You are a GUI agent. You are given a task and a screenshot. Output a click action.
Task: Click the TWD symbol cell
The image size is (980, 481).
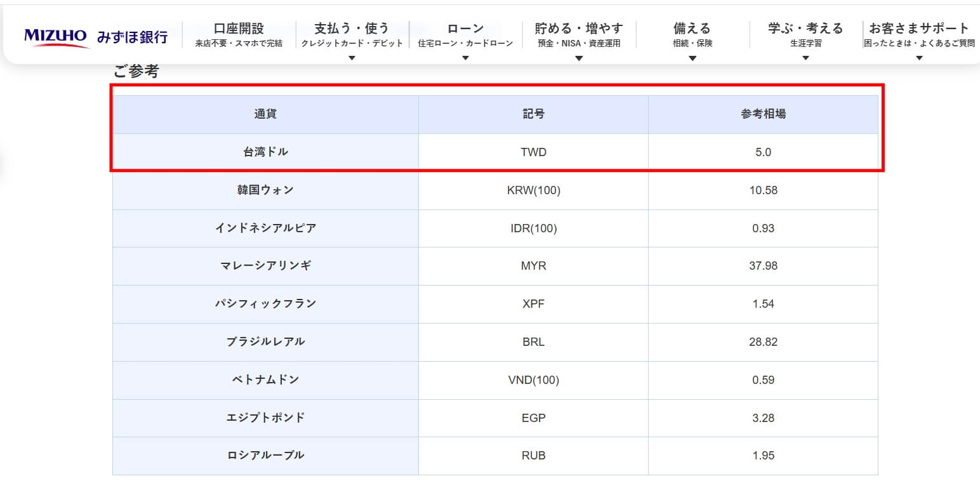[x=533, y=152]
